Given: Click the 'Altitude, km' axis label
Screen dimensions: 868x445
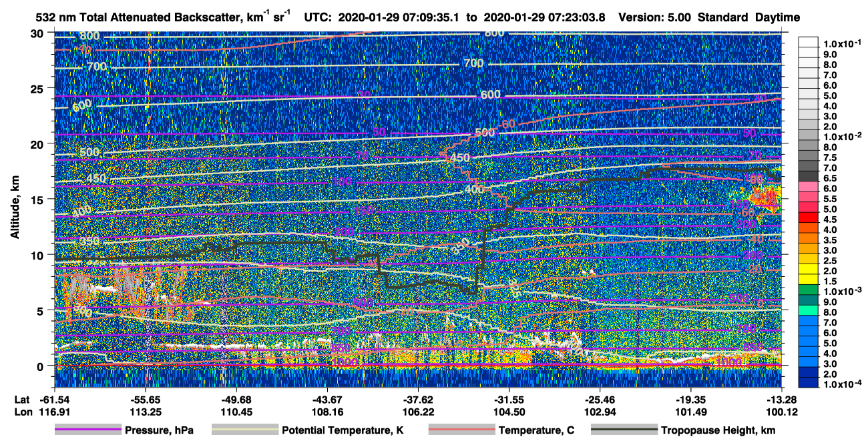Looking at the screenshot, I should tap(15, 208).
